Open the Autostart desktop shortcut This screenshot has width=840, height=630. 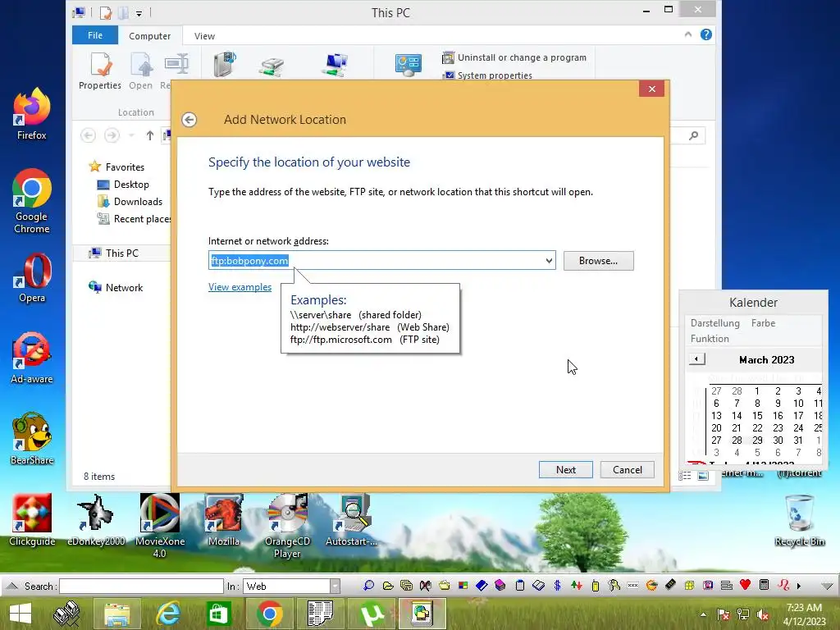coord(351,520)
